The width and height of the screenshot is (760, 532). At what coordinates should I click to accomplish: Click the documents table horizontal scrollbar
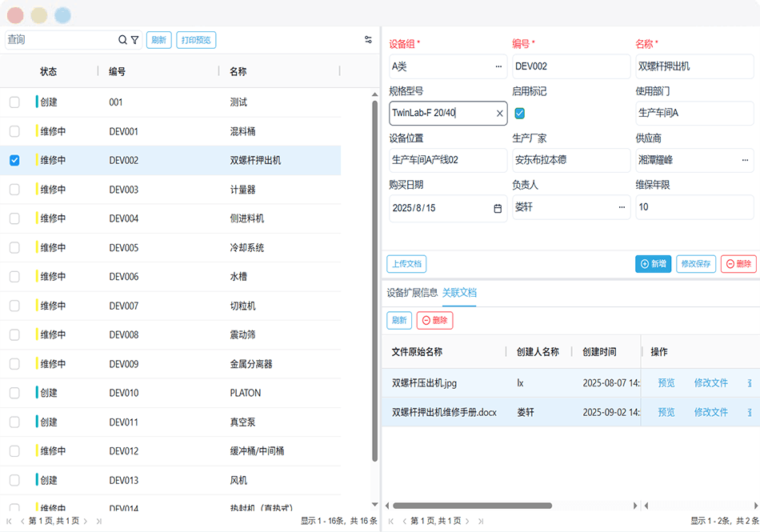click(472, 506)
